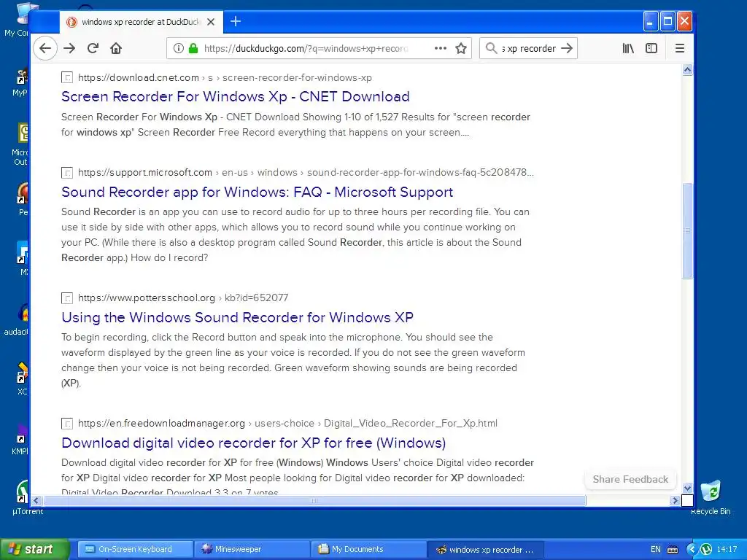Screen dimensions: 747x560
Task: Click the uTorrent tray icon
Action: (705, 549)
